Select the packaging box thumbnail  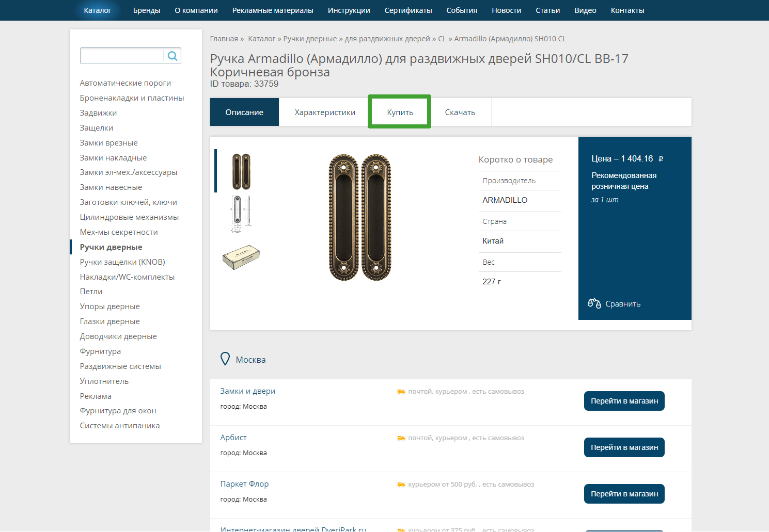click(241, 257)
